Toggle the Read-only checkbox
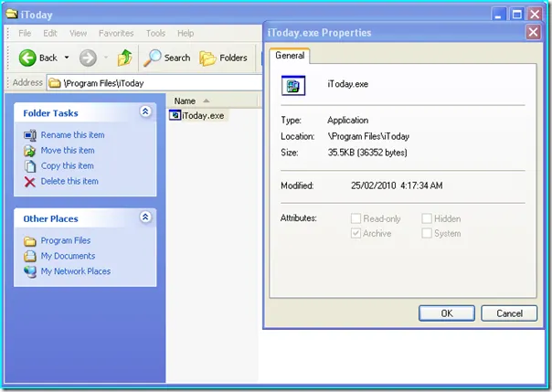The height and width of the screenshot is (392, 552). pos(356,218)
